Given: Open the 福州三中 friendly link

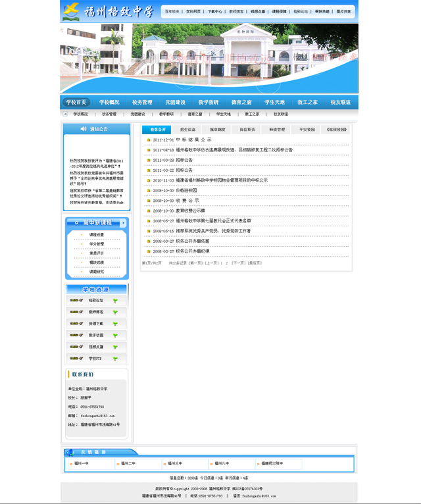Looking at the screenshot, I should [x=175, y=463].
